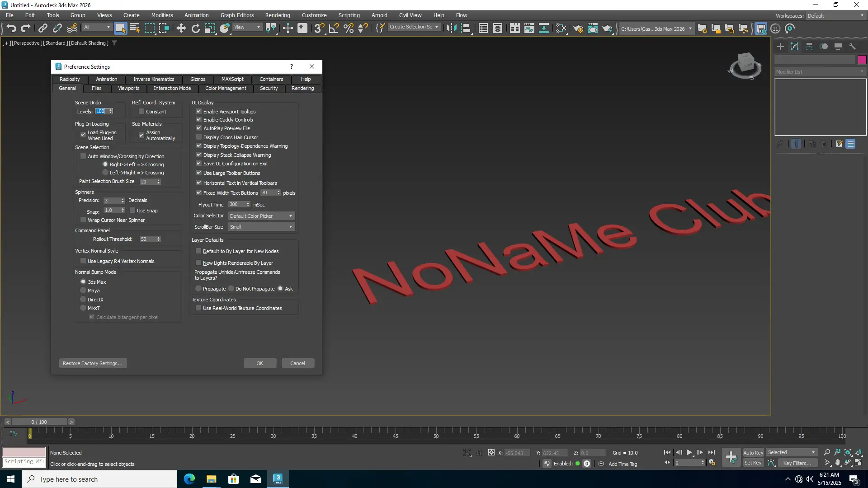Uncheck Enable Viewport Tooltips
Screen dimensions: 868x488
[199, 112]
